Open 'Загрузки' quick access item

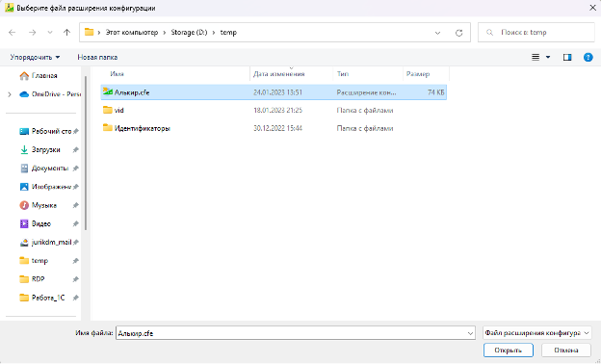(x=39, y=150)
